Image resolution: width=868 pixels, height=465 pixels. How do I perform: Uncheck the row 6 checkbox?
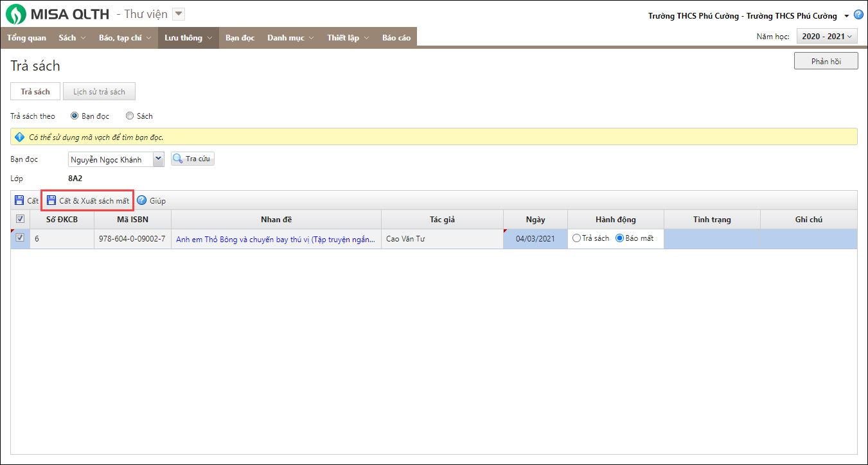pyautogui.click(x=20, y=238)
